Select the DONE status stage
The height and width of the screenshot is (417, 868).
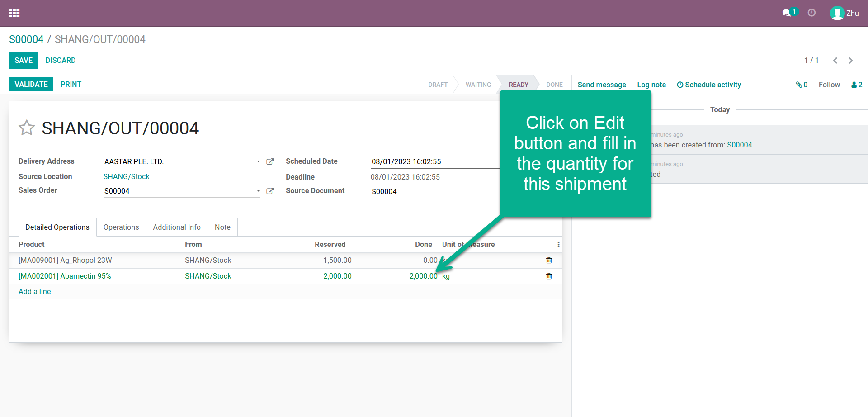554,85
